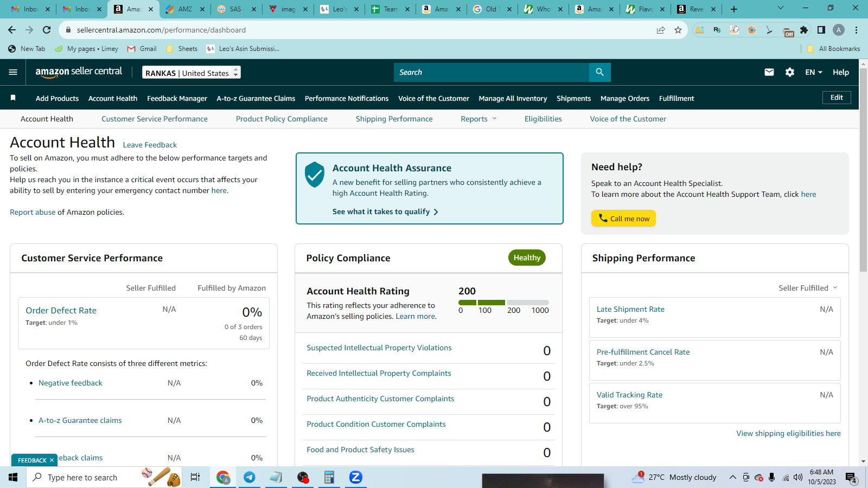
Task: Open Suspected Intellectual Property Violations
Action: click(379, 348)
